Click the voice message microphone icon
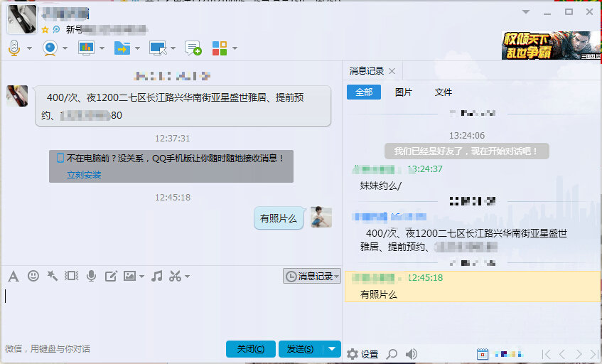 pos(91,276)
